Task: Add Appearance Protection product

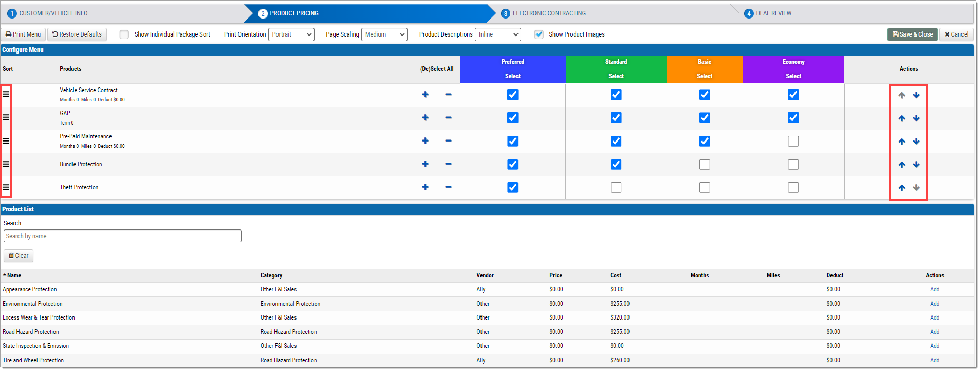Action: (935, 289)
